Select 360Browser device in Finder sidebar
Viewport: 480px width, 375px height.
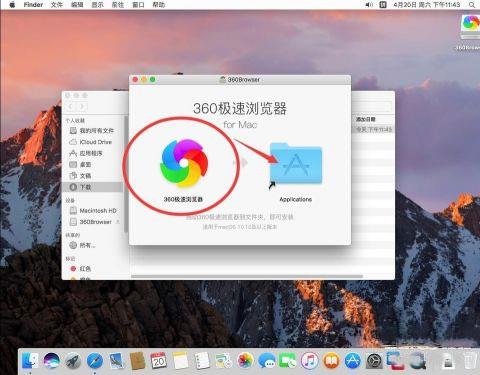tap(92, 222)
